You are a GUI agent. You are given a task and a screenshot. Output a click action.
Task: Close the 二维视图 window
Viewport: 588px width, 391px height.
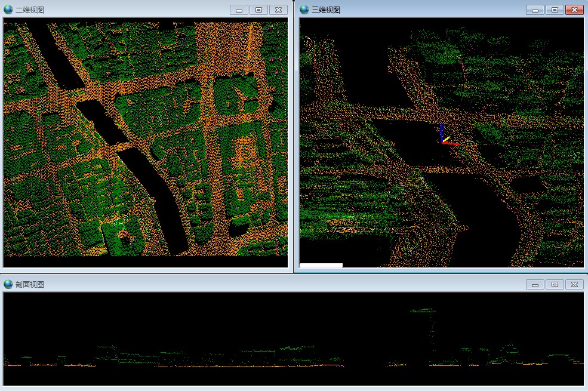(278, 10)
